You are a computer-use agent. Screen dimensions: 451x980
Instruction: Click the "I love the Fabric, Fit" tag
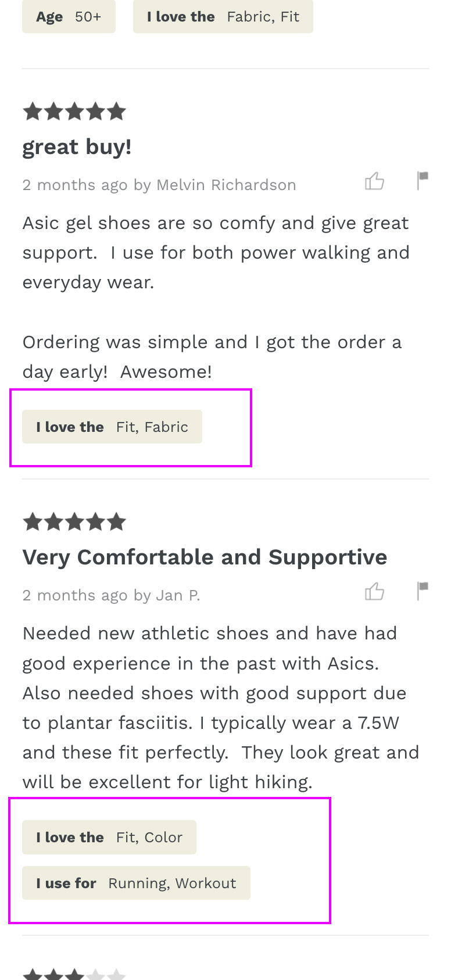point(223,17)
